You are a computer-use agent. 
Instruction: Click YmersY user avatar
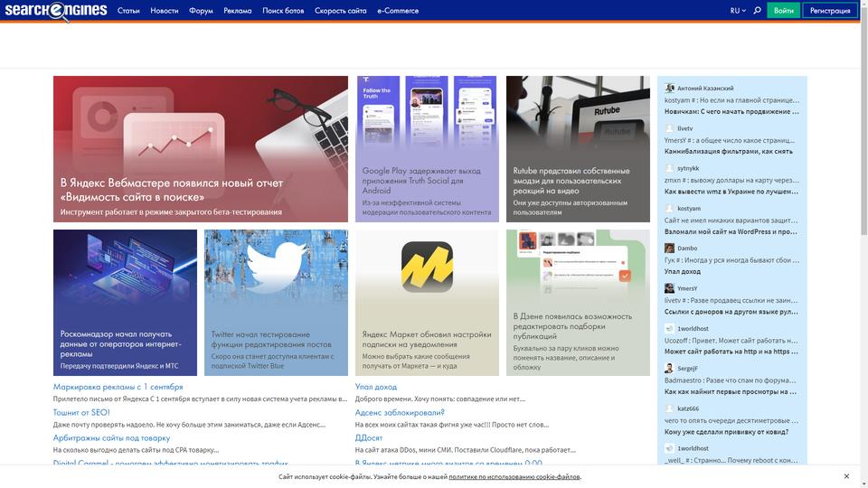pyautogui.click(x=669, y=288)
